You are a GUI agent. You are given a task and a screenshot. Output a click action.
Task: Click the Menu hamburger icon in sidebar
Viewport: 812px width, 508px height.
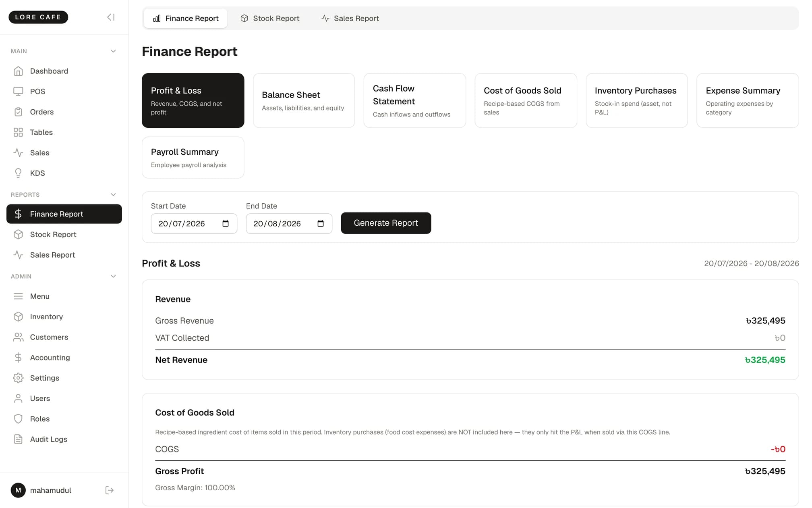[18, 296]
